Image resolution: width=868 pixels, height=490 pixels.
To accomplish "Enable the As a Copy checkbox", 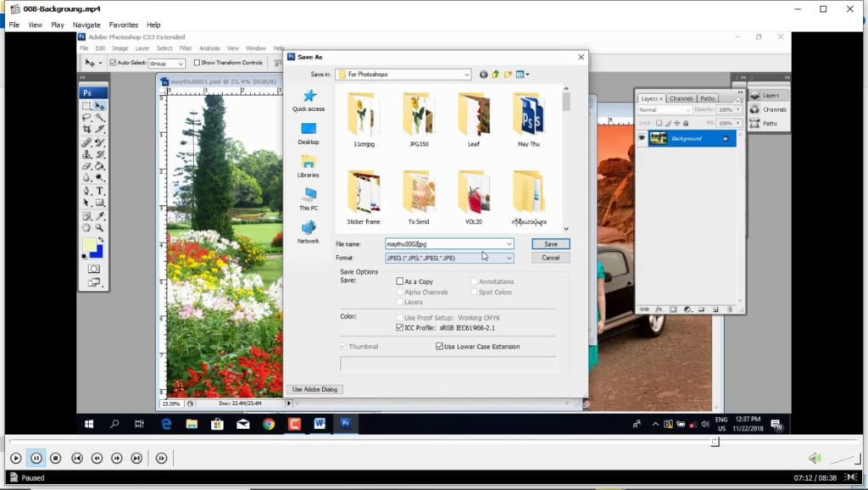I will point(400,281).
